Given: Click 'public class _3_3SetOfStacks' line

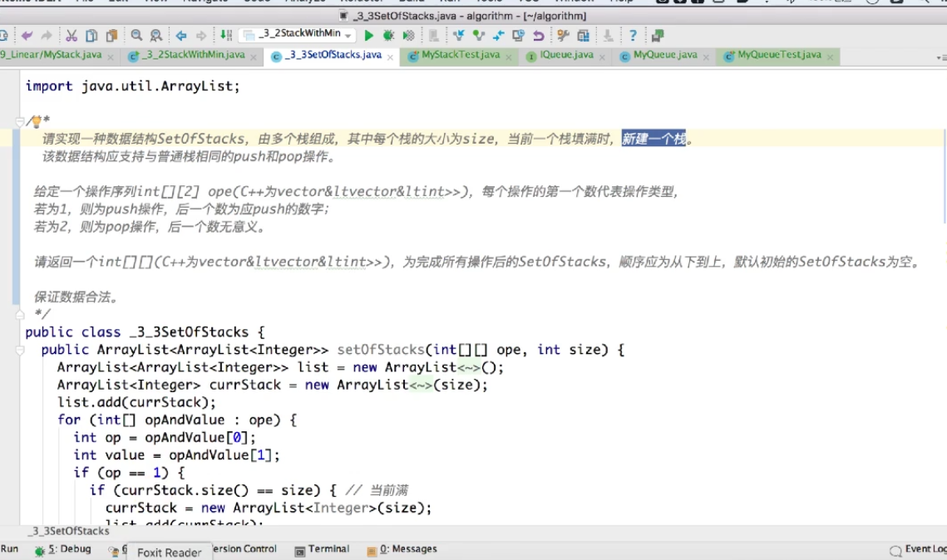Looking at the screenshot, I should pyautogui.click(x=145, y=332).
